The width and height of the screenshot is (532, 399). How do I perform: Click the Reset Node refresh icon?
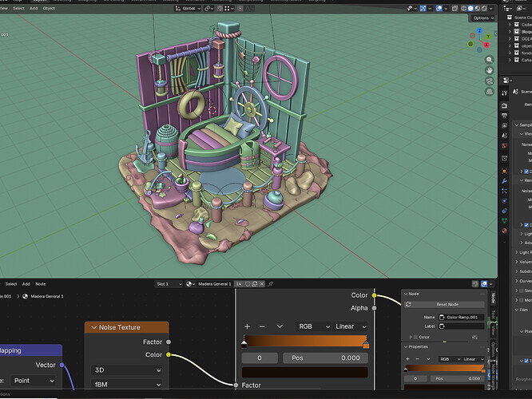coord(408,304)
